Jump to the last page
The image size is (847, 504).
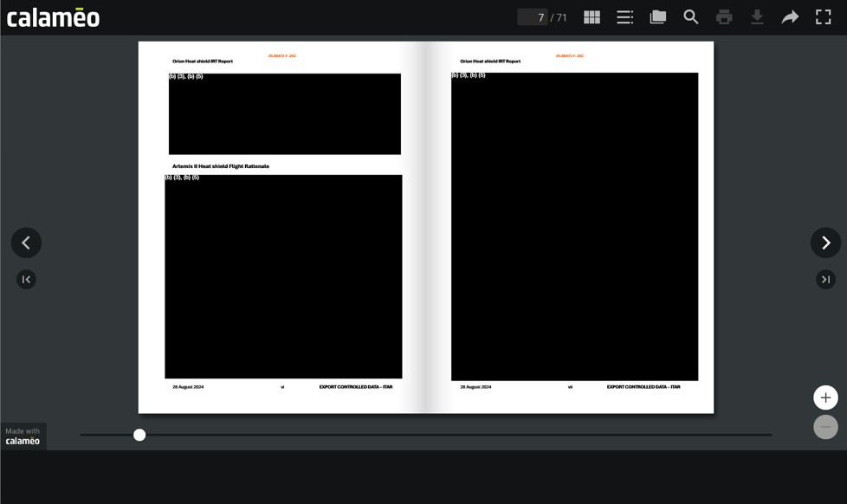pos(825,279)
